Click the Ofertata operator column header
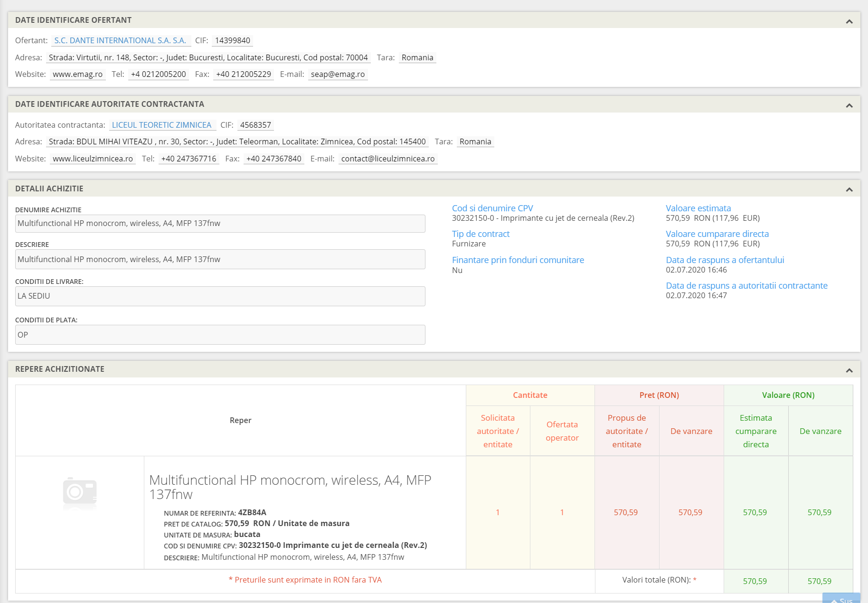The height and width of the screenshot is (603, 868). point(562,431)
